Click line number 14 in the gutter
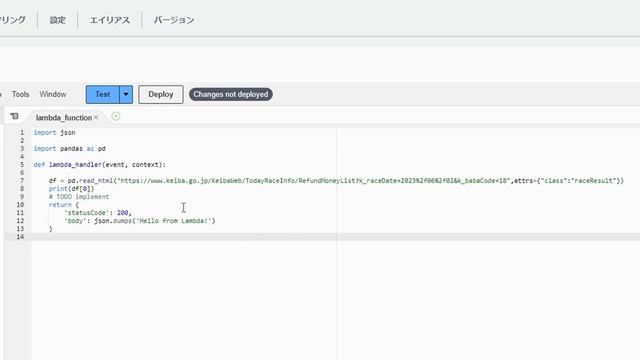 [20, 237]
